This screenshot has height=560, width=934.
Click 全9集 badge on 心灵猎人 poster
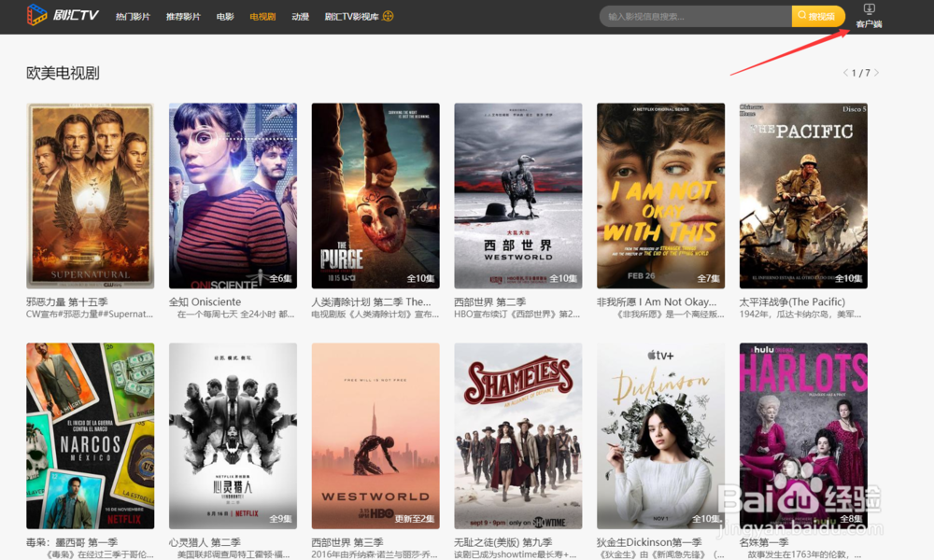point(280,518)
